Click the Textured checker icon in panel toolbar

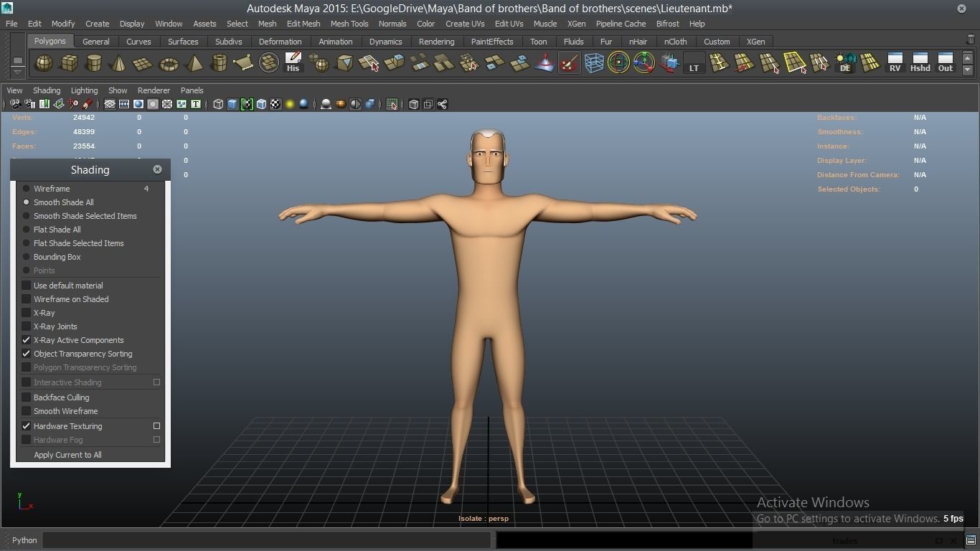click(275, 105)
